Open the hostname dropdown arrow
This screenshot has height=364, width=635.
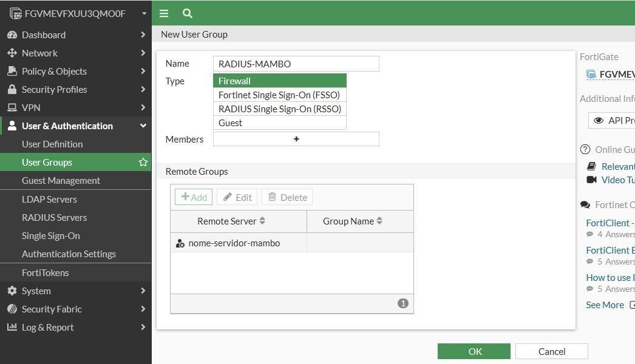click(x=144, y=13)
